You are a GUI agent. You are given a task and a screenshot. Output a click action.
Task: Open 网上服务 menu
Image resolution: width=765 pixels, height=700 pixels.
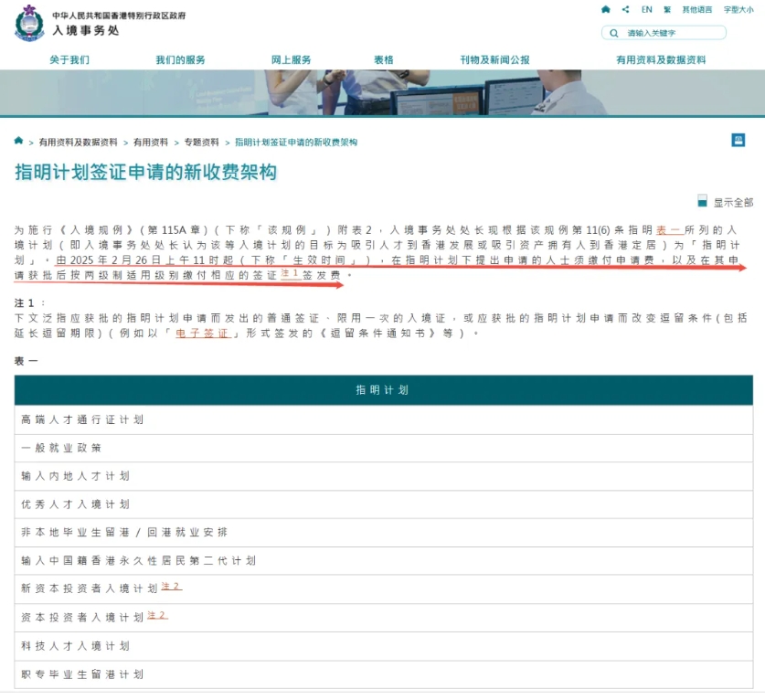(291, 59)
